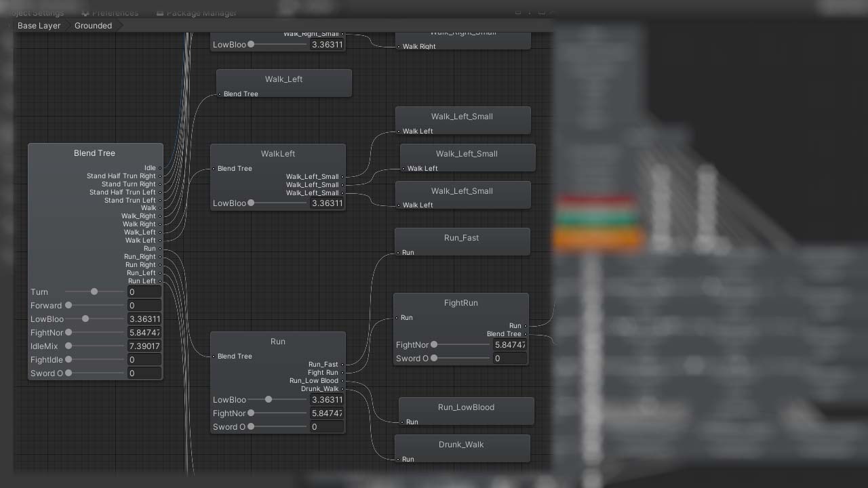Click the Drunk_Walk output port on Run node
This screenshot has height=488, width=868.
tap(343, 389)
